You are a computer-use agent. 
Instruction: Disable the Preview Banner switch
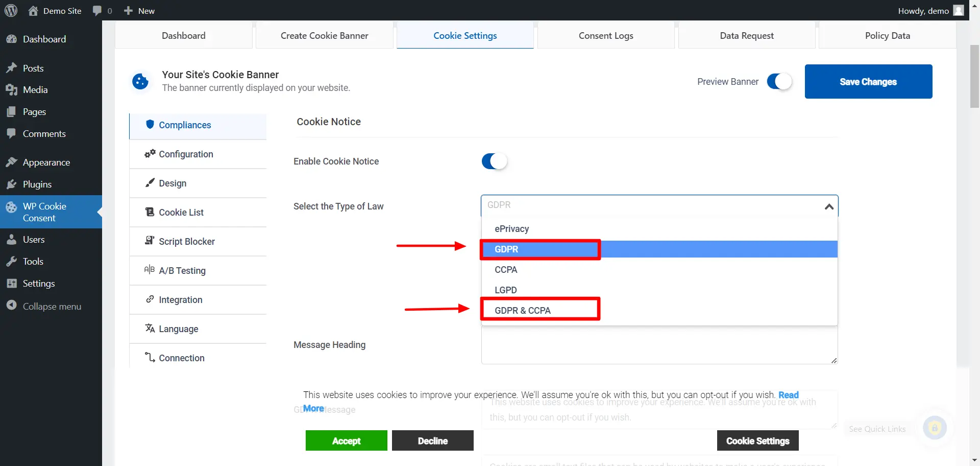coord(779,81)
